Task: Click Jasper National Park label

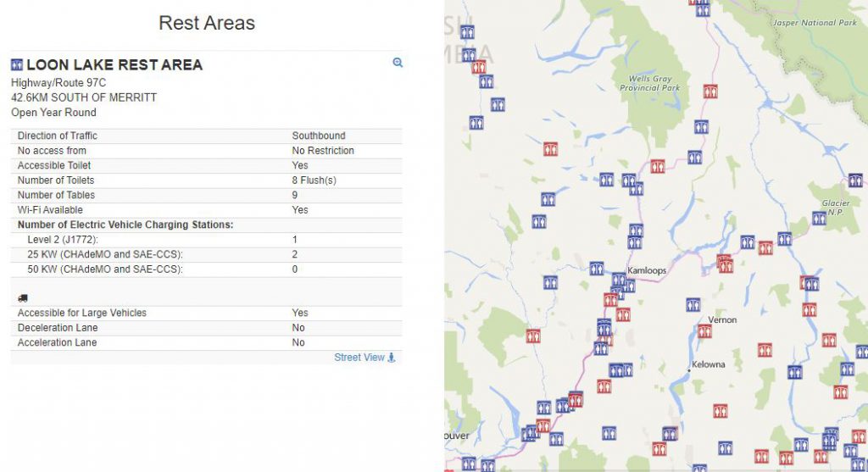Action: point(815,23)
